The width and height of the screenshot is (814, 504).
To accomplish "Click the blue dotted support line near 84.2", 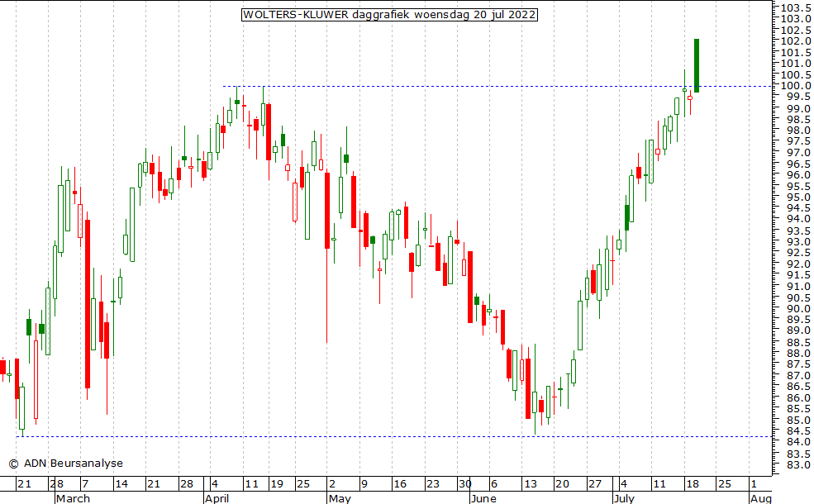I will (x=393, y=436).
